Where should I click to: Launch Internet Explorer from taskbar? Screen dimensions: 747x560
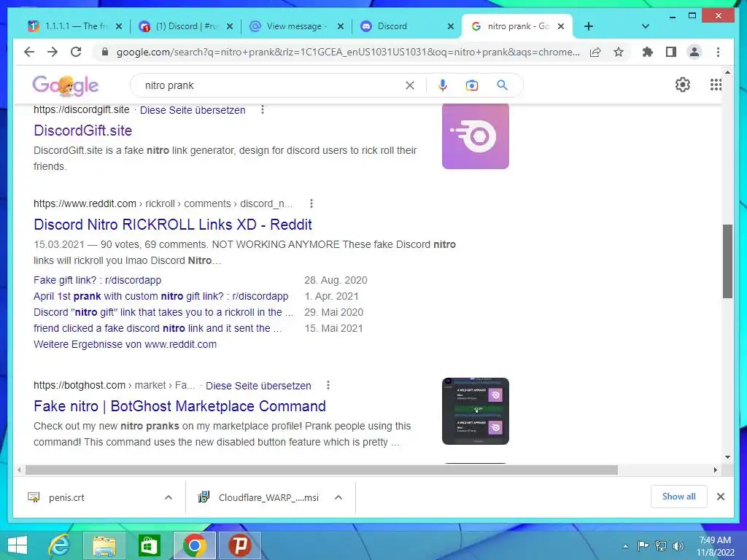point(59,545)
